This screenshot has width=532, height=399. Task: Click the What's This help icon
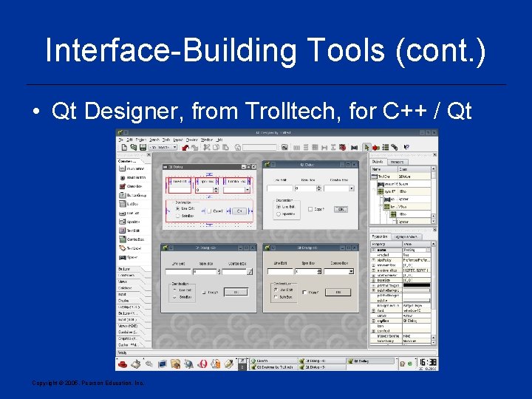point(406,147)
